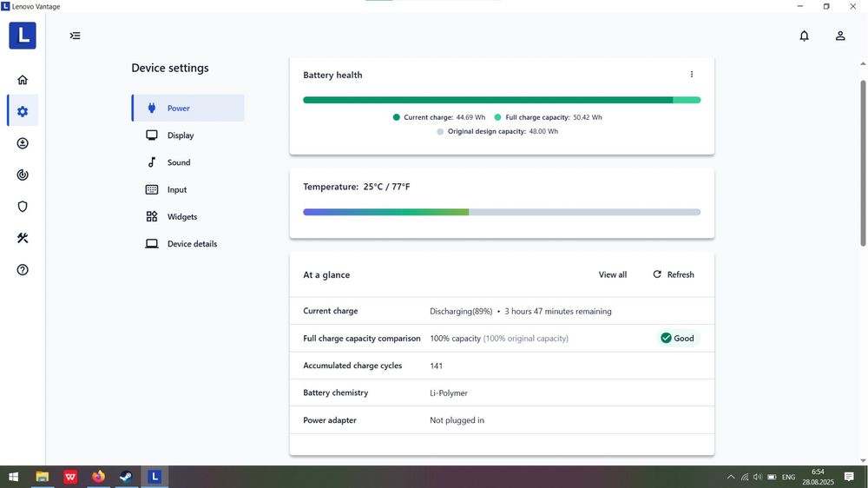Click the vertical scrollbar thumb on the right
Screen dimensions: 868x488
click(863, 163)
